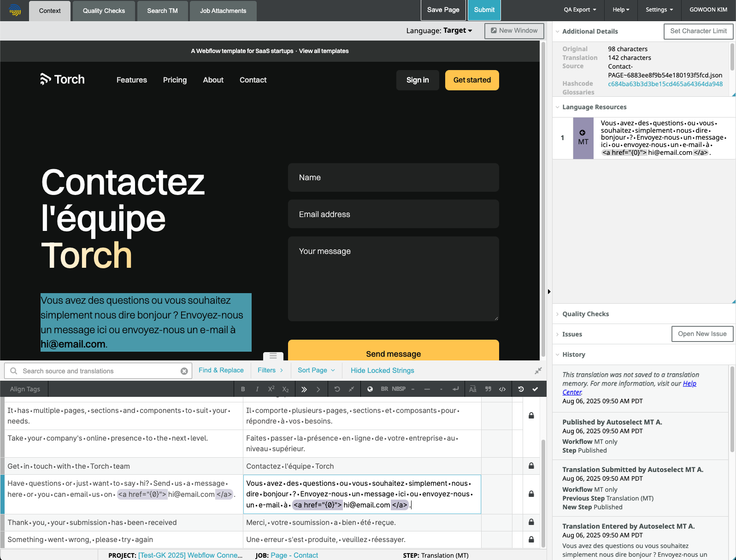Click the change-case Aa icon
736x560 pixels.
tap(473, 389)
